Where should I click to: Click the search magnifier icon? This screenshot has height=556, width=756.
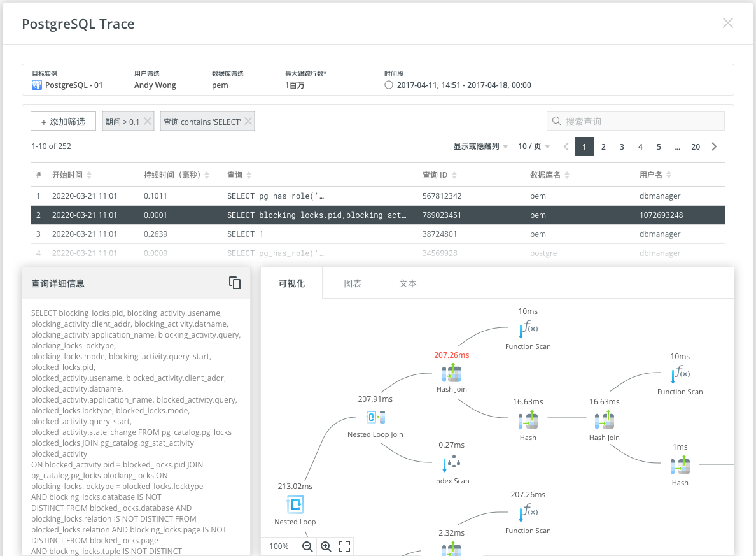coord(556,120)
